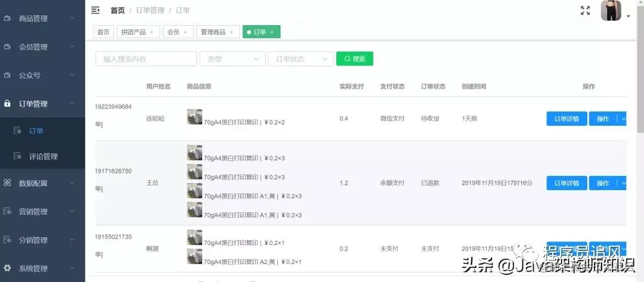Click the 会员管理 sidebar icon
This screenshot has width=644, height=282.
click(x=7, y=47)
